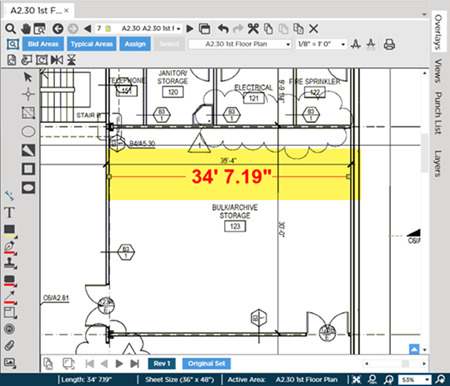This screenshot has width=450, height=386.
Task: Click the paperclip attachment tool
Action: point(9,346)
